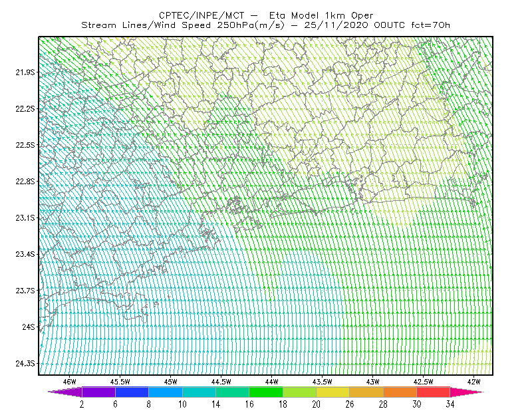Click the orange 28-30 m/s swatch
This screenshot has width=532, height=411.
(x=400, y=392)
